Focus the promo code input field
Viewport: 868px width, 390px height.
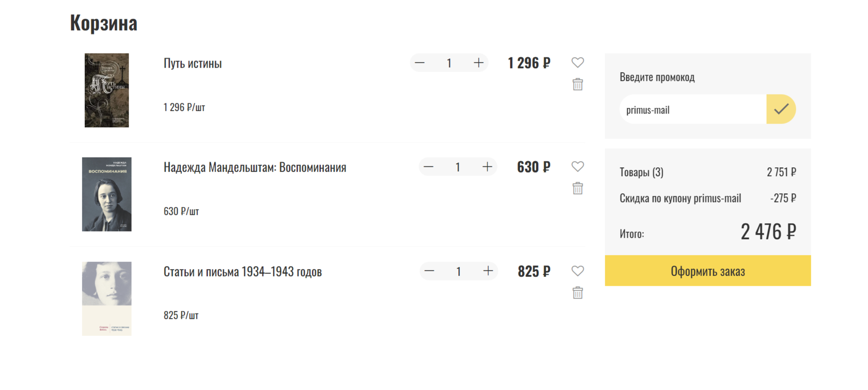coord(692,110)
